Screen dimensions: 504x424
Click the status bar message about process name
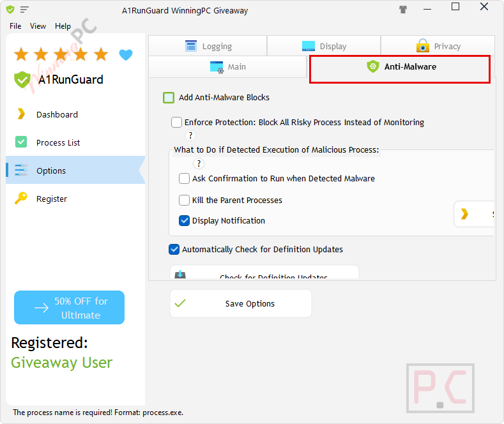pos(98,413)
